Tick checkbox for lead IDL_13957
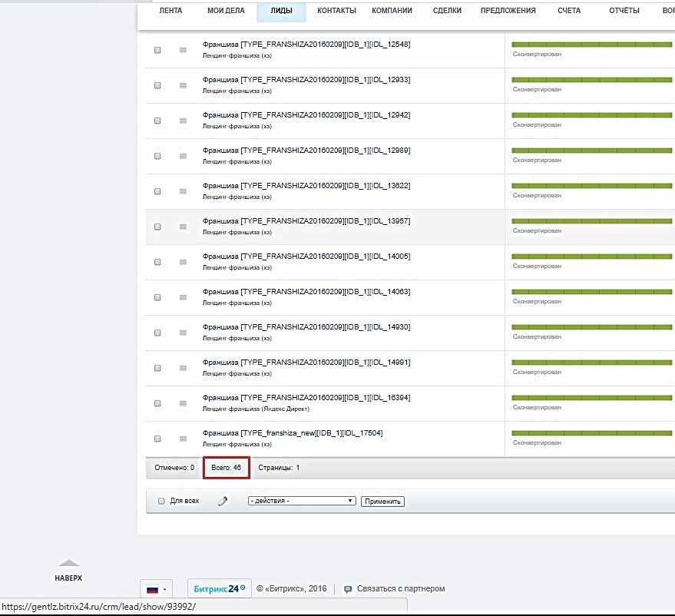 click(x=157, y=227)
